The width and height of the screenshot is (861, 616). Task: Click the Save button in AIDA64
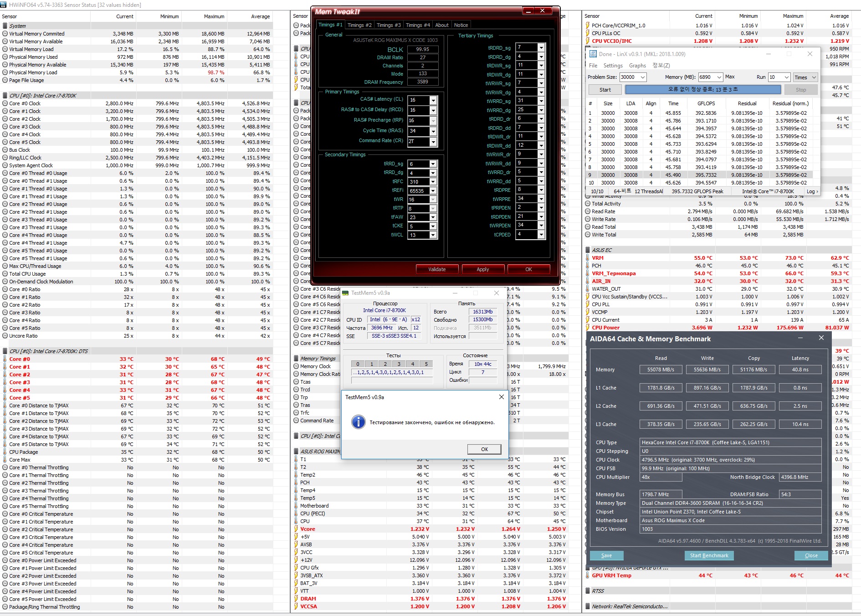(x=606, y=555)
